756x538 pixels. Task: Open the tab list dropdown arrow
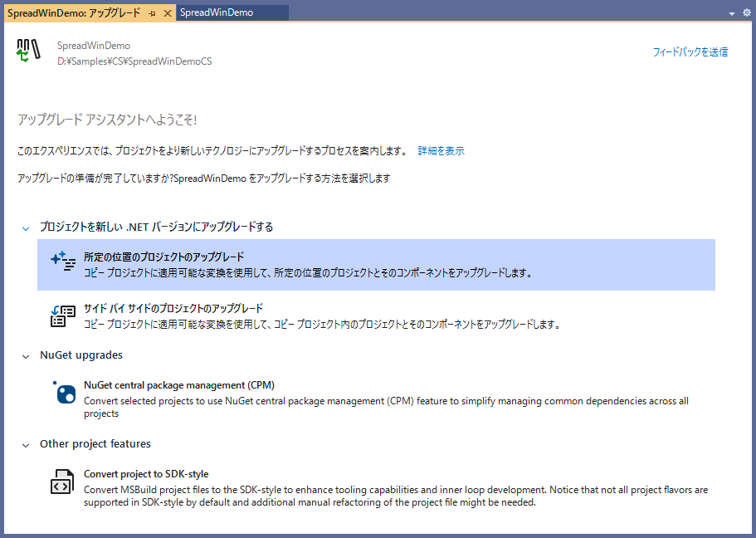tap(731, 13)
